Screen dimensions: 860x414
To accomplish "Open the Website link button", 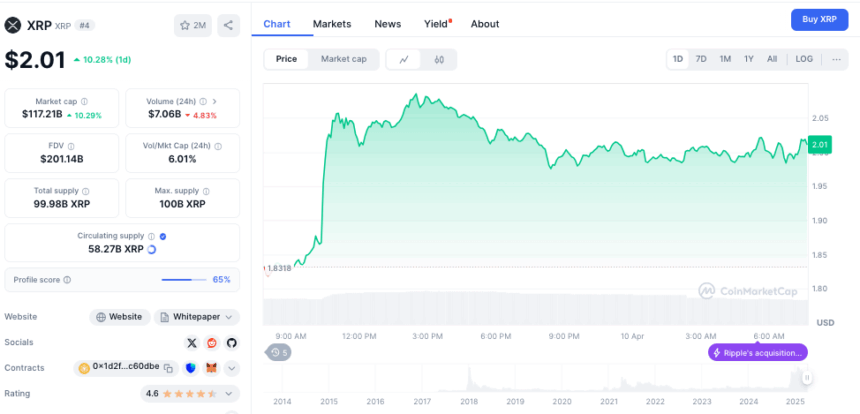I will click(x=120, y=317).
